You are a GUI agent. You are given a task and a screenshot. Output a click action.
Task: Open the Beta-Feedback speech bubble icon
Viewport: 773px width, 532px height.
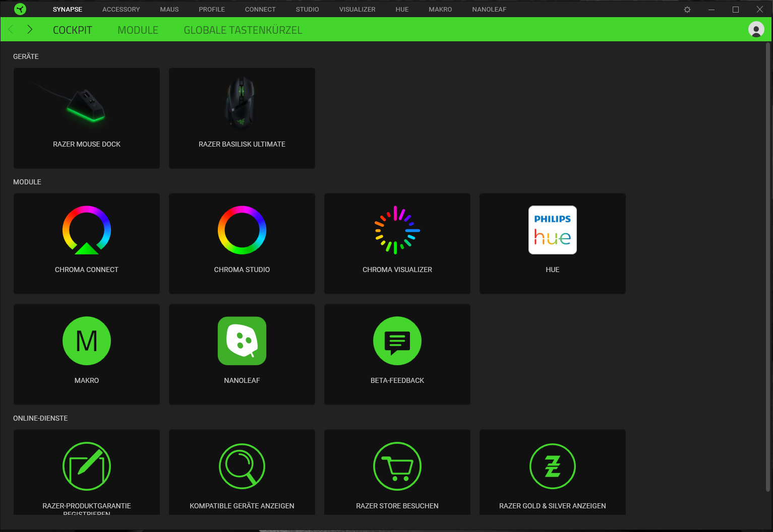coord(397,341)
